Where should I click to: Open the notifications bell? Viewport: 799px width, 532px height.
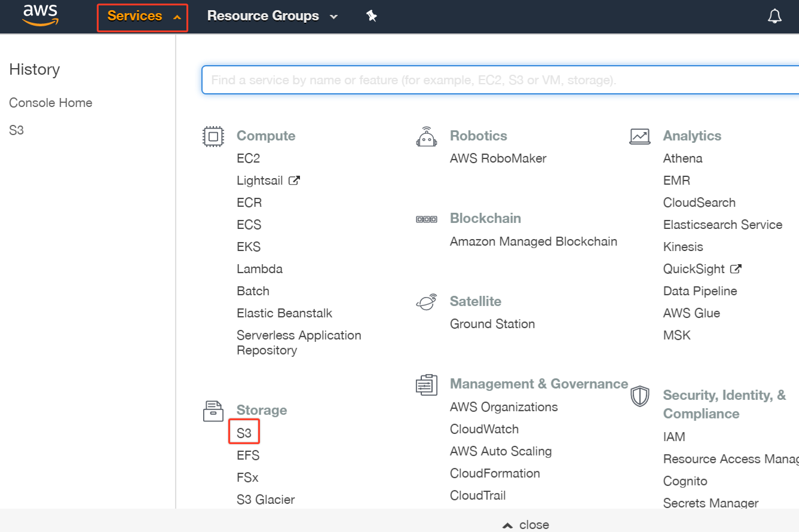click(x=774, y=16)
